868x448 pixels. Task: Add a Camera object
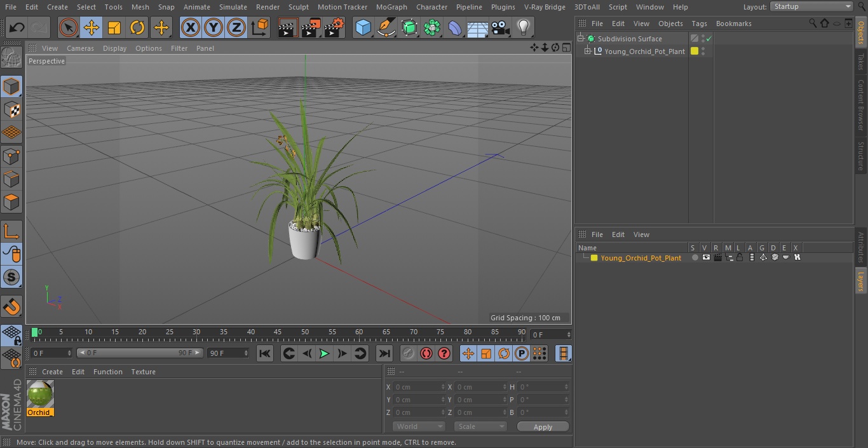pos(500,27)
